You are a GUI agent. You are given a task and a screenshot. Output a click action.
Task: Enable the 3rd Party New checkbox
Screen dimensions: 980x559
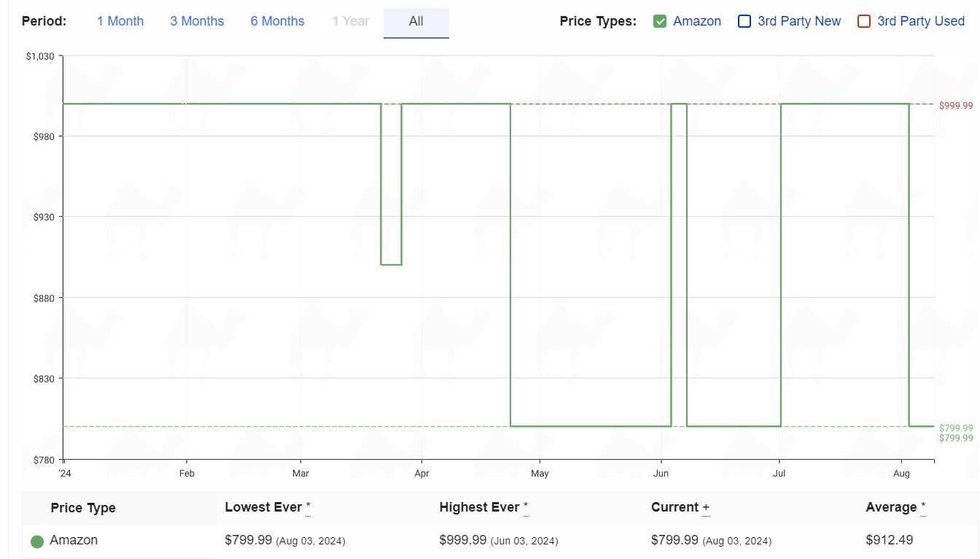coord(744,21)
